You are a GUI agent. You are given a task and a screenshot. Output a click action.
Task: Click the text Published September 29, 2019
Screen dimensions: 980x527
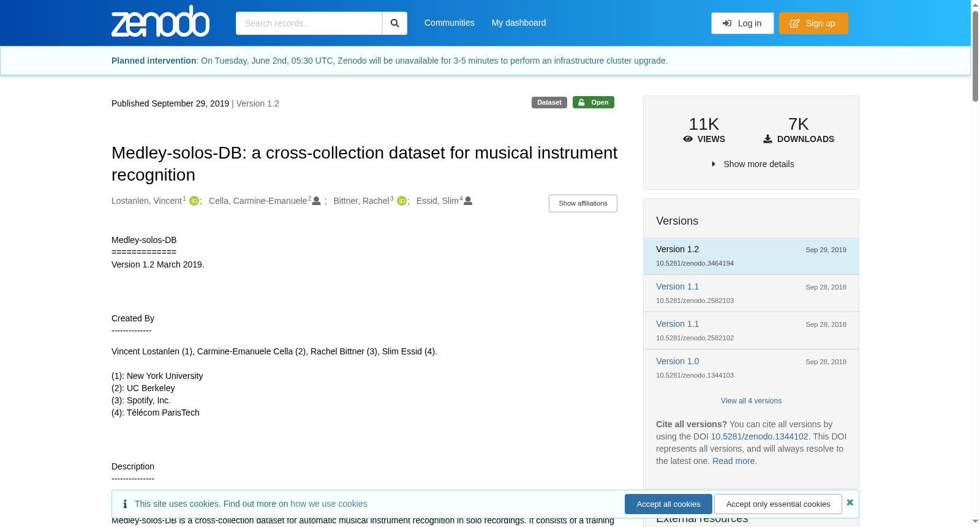coord(170,103)
